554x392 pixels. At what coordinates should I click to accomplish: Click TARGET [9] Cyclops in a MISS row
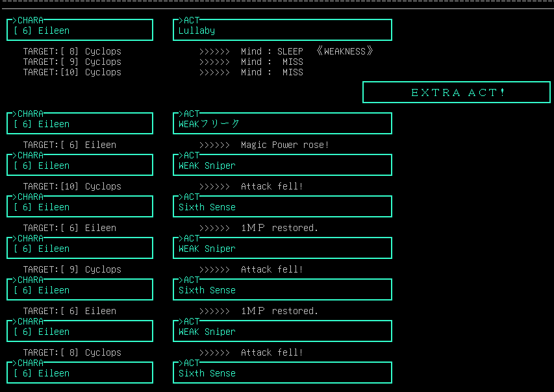point(72,62)
